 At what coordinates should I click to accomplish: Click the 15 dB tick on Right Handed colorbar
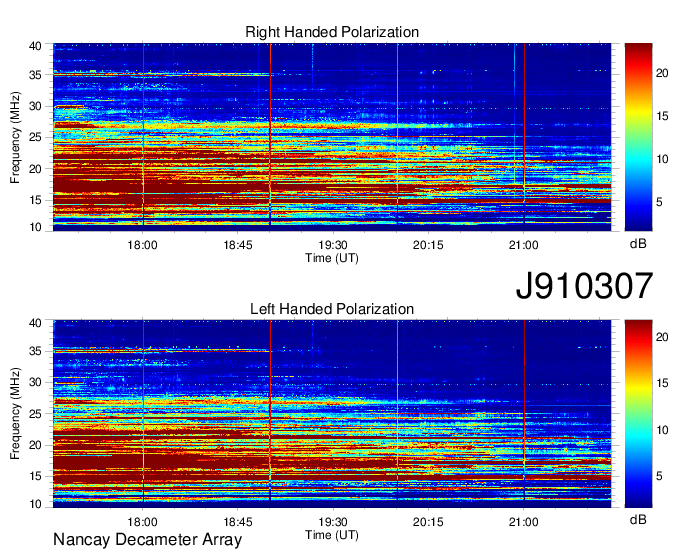662,116
